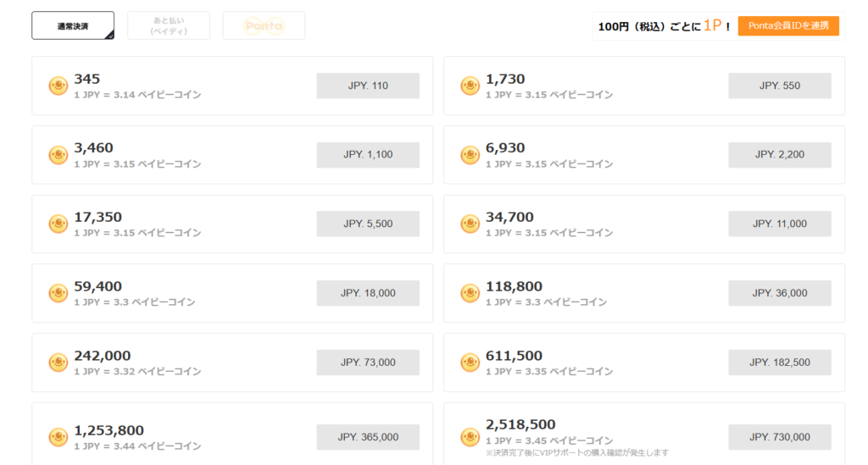The image size is (868, 465).
Task: Buy the JPY. 110 coin package
Action: pyautogui.click(x=368, y=86)
